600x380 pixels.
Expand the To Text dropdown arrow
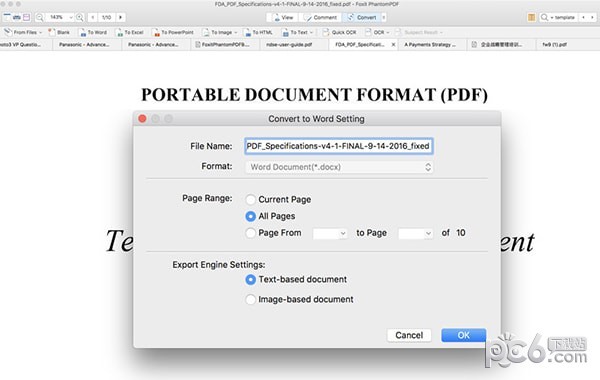[311, 33]
